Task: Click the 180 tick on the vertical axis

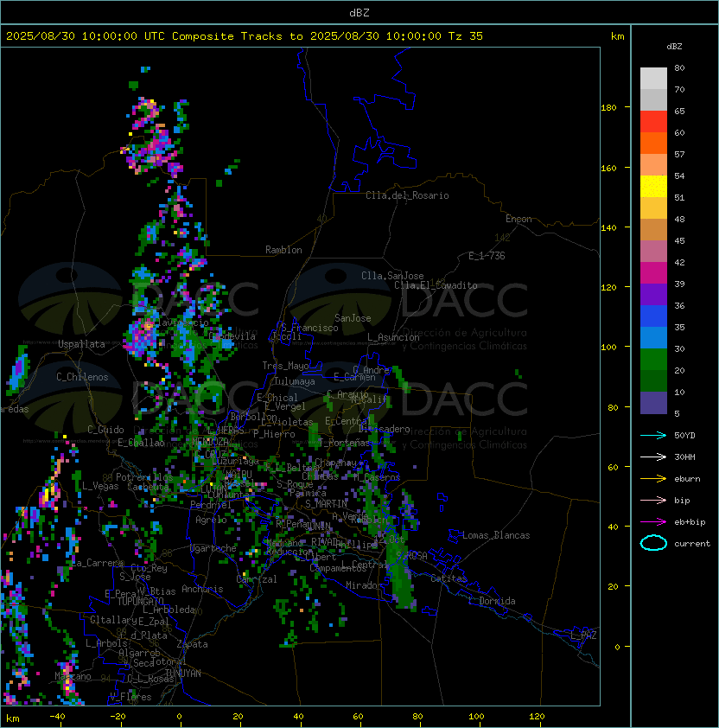Action: [608, 108]
